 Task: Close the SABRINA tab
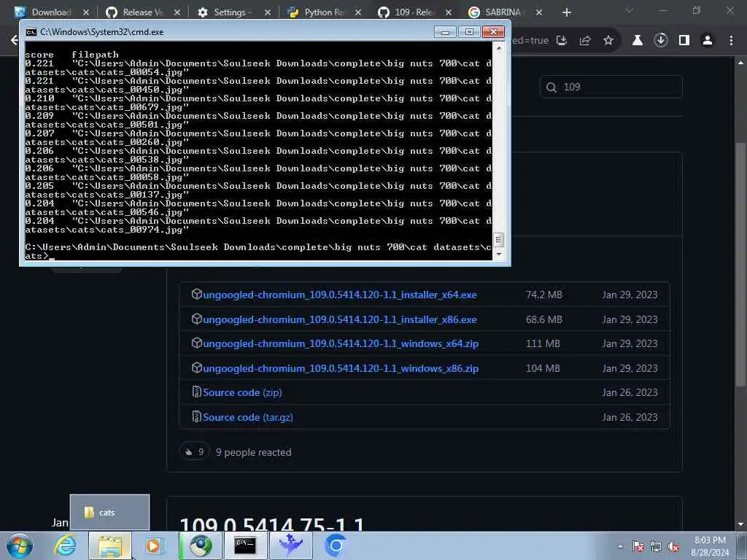tap(539, 12)
